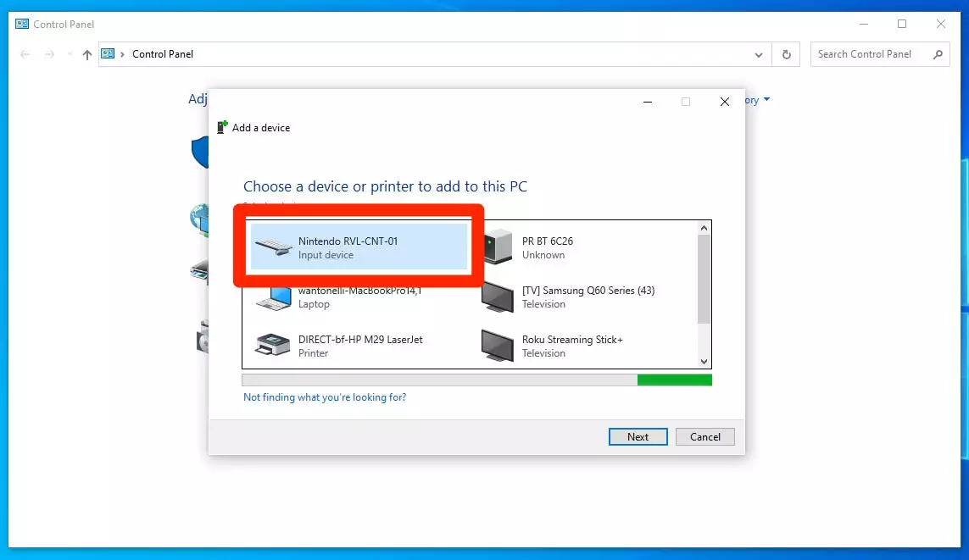This screenshot has height=560, width=969.
Task: Cancel the Add a device wizard
Action: 704,437
